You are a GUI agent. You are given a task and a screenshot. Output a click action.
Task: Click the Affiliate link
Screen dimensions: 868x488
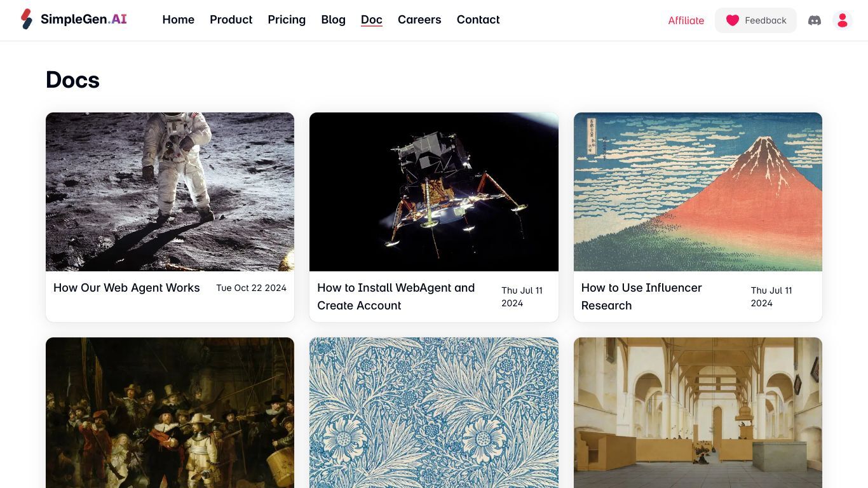(x=686, y=20)
